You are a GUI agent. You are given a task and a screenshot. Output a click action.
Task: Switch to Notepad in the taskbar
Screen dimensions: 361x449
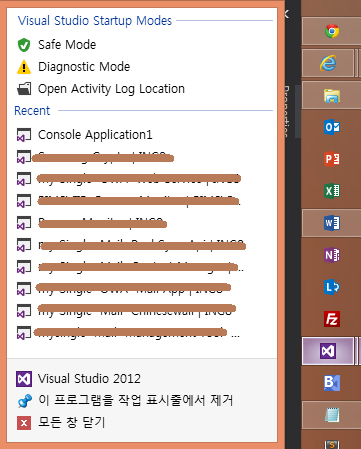[332, 415]
